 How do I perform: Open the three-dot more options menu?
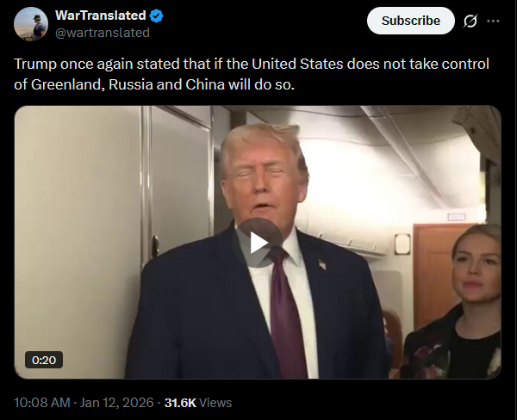point(493,21)
